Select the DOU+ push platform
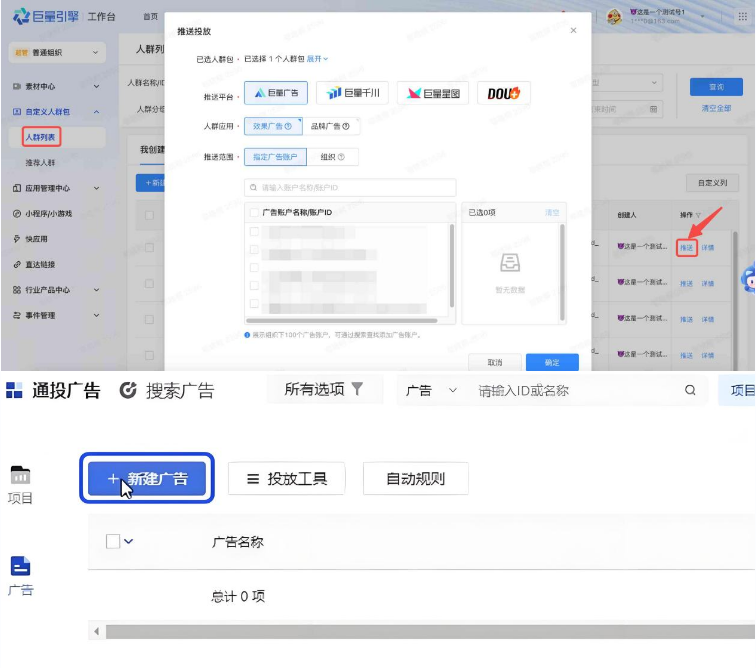 coord(503,93)
